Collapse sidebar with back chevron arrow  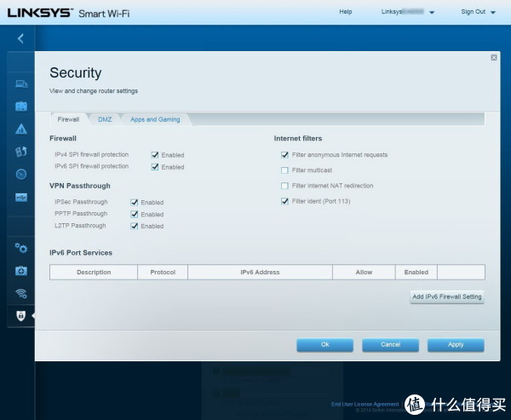pos(20,38)
